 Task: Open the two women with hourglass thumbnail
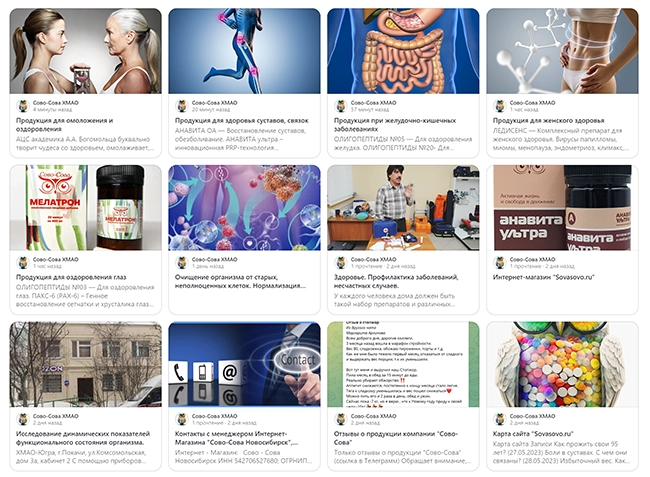pos(85,51)
